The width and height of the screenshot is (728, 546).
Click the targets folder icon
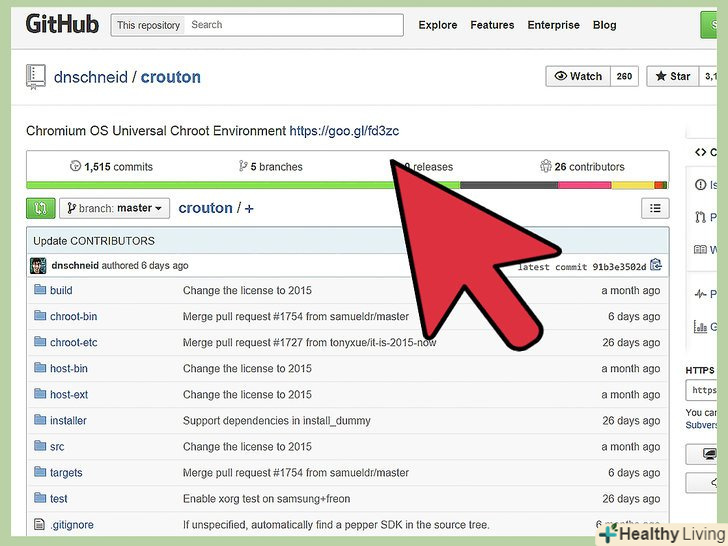(40, 472)
